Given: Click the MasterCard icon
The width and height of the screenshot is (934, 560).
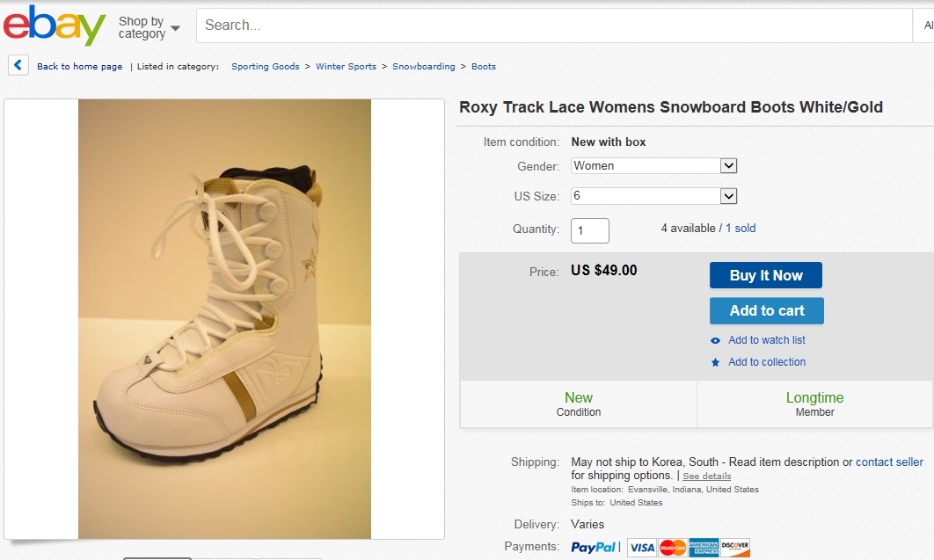Looking at the screenshot, I should click(673, 548).
